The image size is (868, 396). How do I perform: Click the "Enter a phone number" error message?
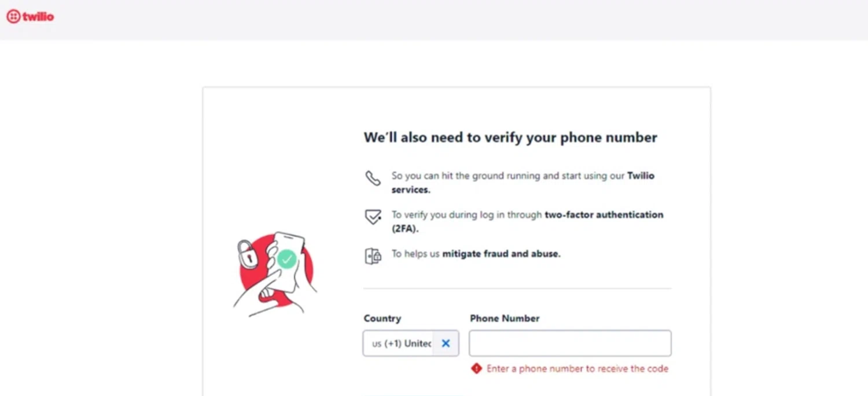click(x=577, y=368)
